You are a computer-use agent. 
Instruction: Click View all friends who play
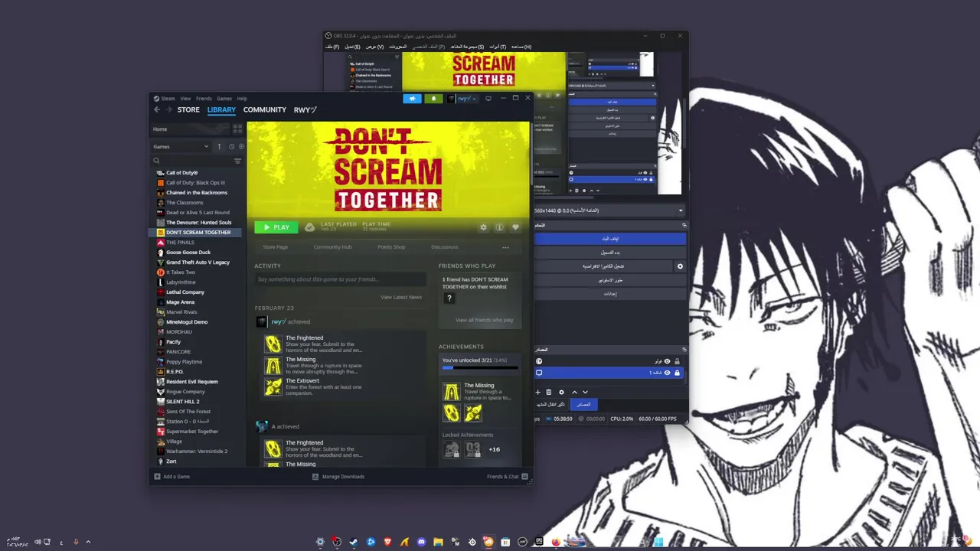tap(485, 320)
